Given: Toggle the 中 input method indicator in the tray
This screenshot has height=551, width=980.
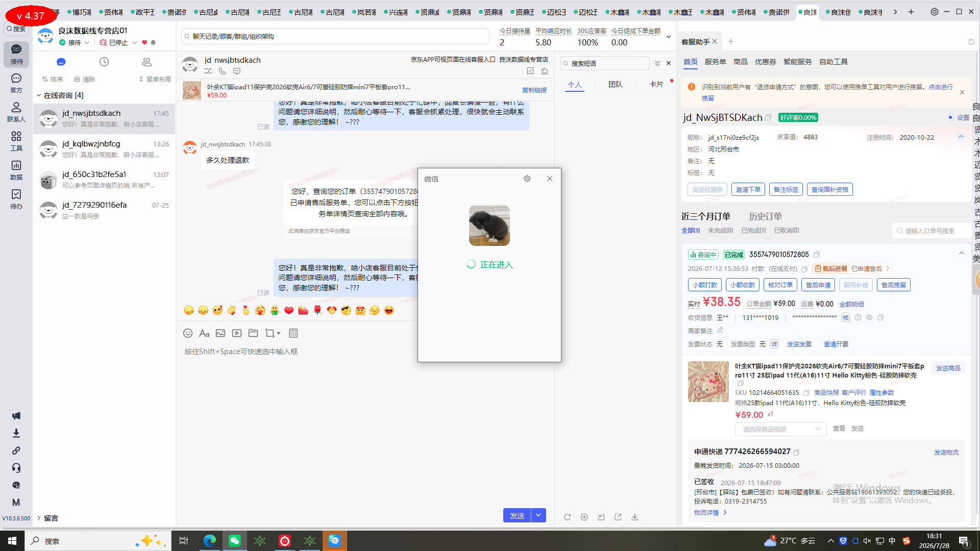Looking at the screenshot, I should [x=892, y=541].
